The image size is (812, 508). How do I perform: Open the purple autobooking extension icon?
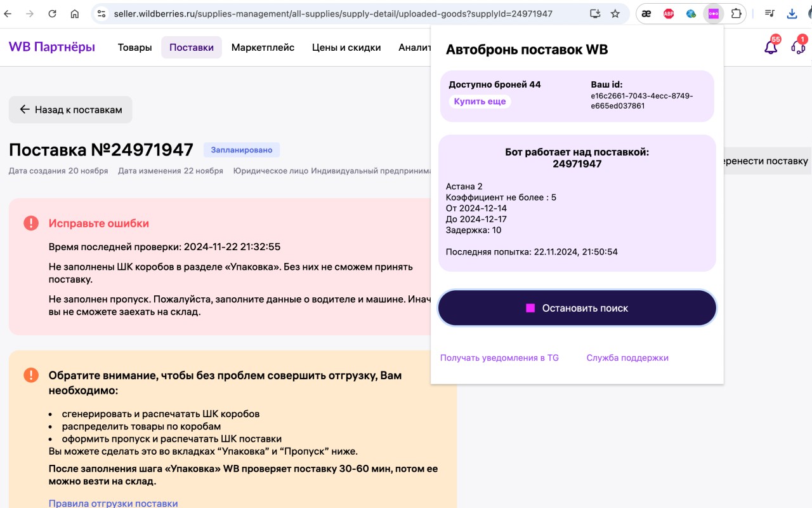click(x=713, y=12)
